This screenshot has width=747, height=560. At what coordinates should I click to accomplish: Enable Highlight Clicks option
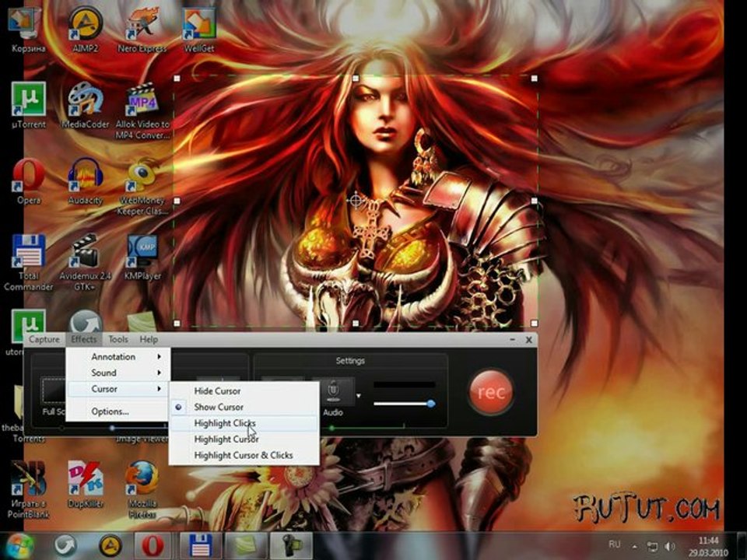click(244, 423)
